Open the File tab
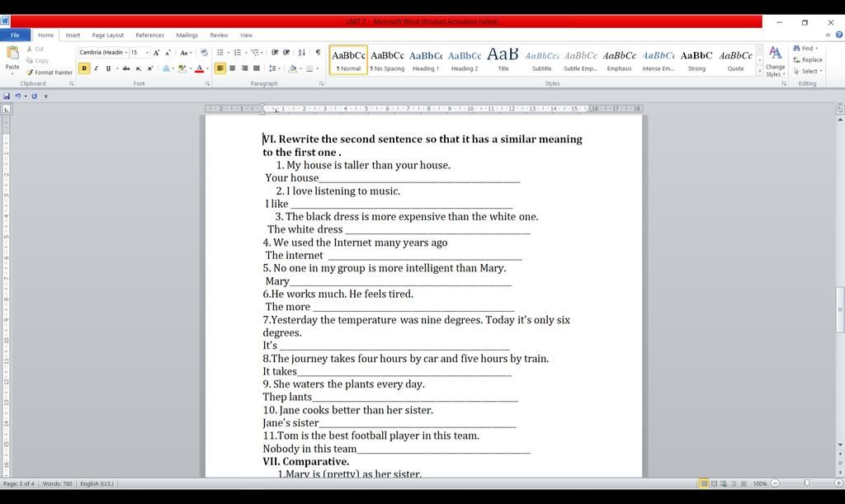 coord(15,35)
